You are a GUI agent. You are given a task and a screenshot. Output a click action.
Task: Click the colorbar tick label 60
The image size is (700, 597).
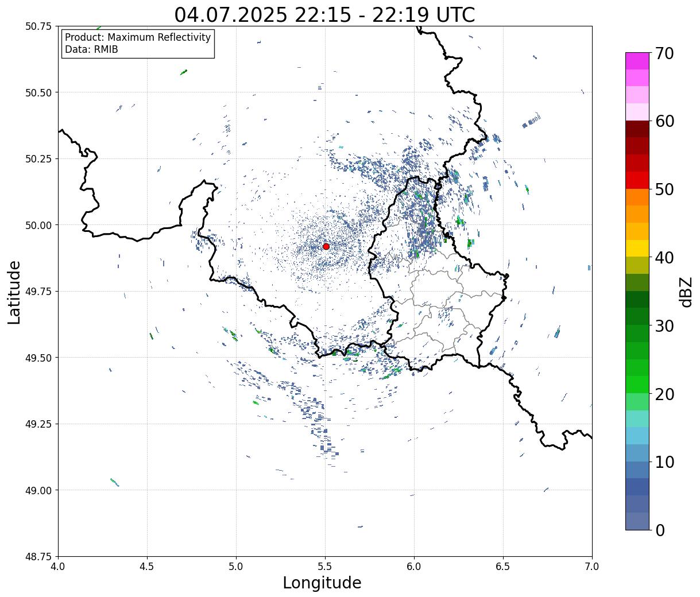click(x=664, y=121)
